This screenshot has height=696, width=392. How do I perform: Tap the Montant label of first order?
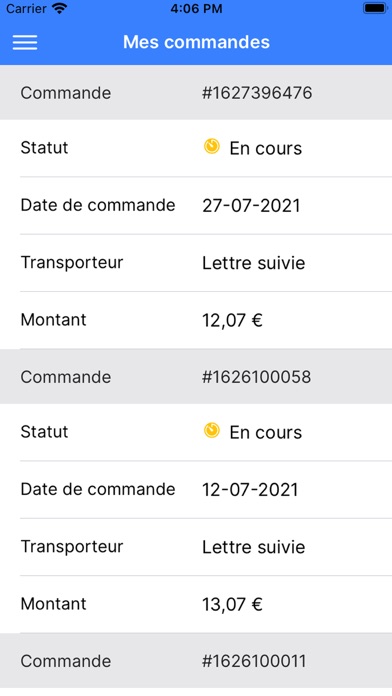53,320
